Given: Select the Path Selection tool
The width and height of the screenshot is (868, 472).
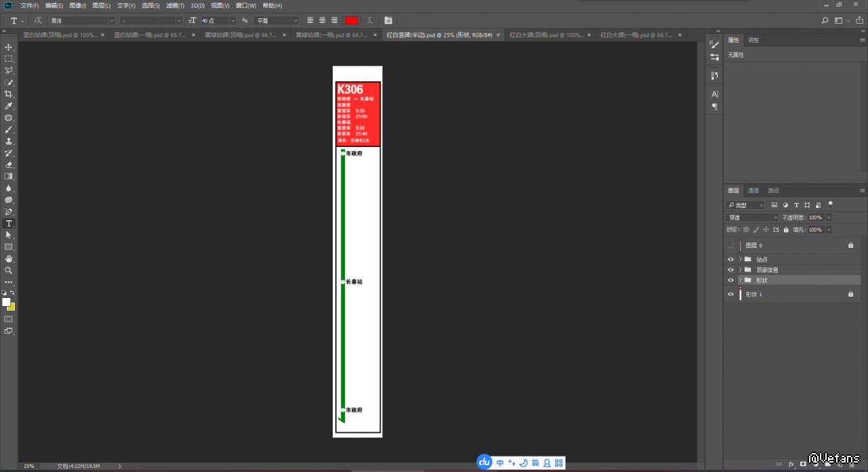Looking at the screenshot, I should pos(9,235).
